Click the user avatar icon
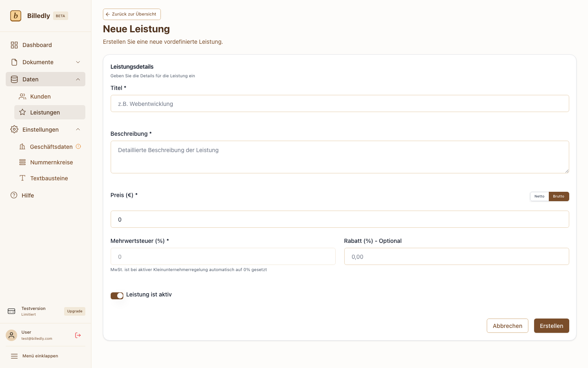Image resolution: width=588 pixels, height=368 pixels. (x=11, y=335)
